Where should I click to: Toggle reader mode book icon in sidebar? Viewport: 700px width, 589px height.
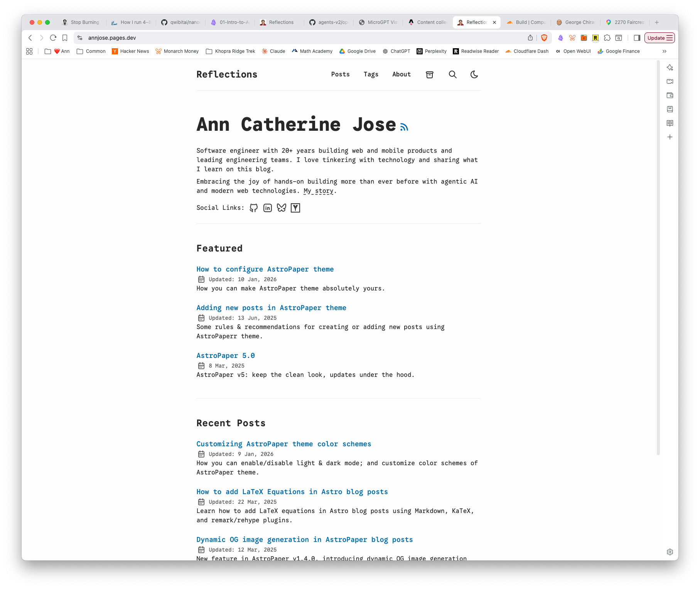click(670, 123)
